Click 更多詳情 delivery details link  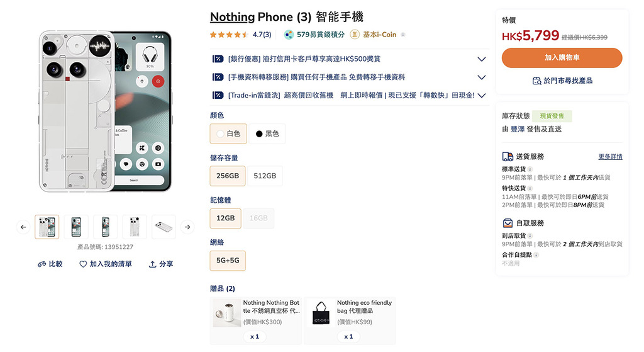click(610, 157)
